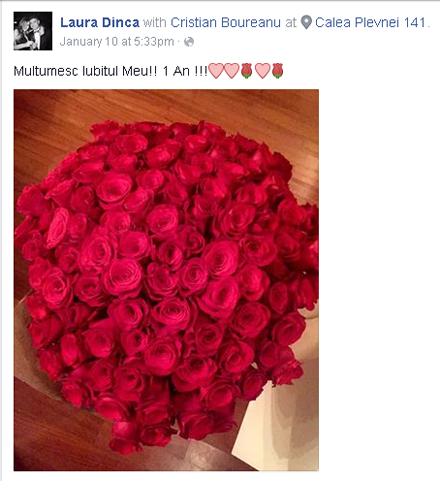
Task: Open the red roses bouquet photo
Action: [166, 280]
